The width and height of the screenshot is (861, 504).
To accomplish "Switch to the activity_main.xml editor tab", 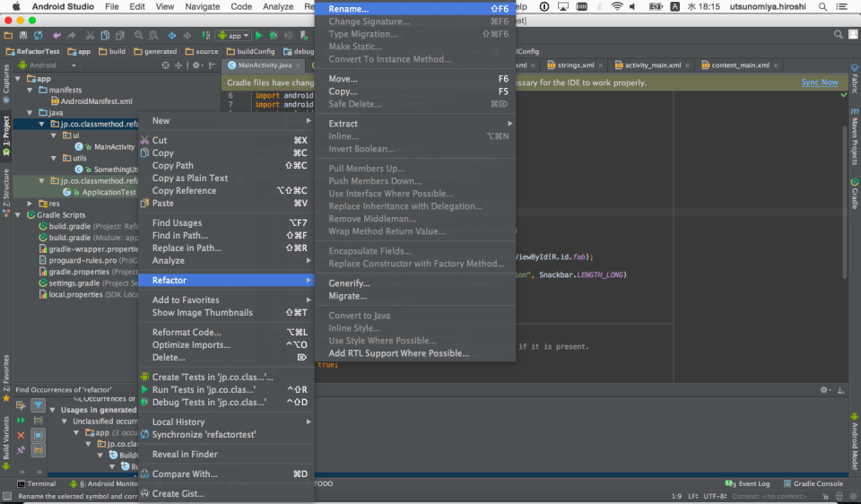I will [x=652, y=65].
